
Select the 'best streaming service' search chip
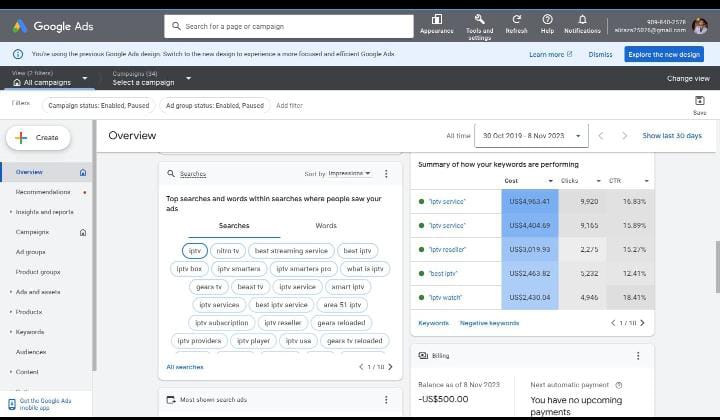(291, 251)
